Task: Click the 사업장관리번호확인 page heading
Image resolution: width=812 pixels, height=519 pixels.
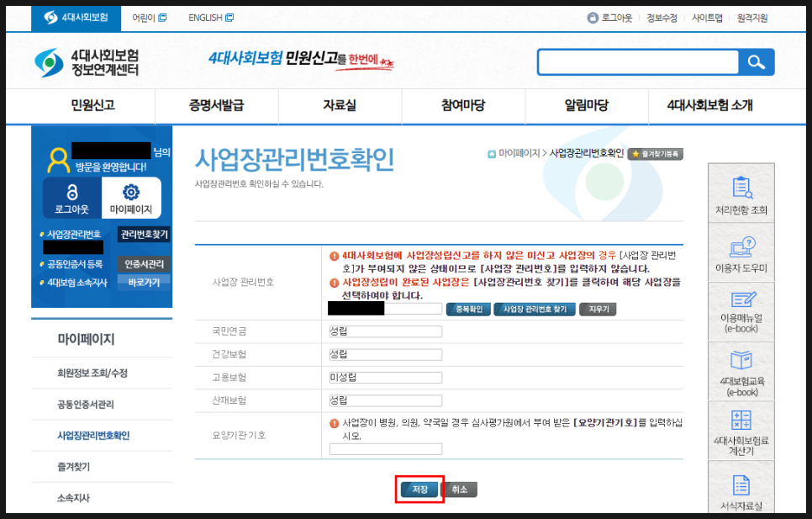Action: [294, 160]
